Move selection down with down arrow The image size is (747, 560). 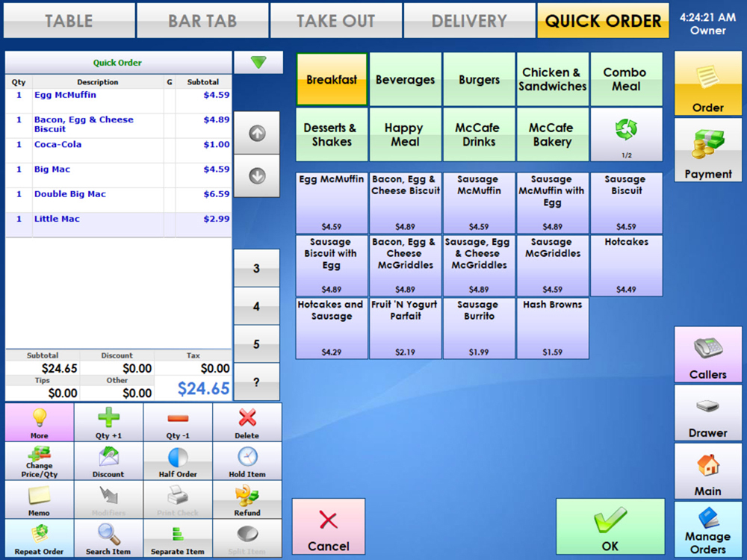click(257, 175)
